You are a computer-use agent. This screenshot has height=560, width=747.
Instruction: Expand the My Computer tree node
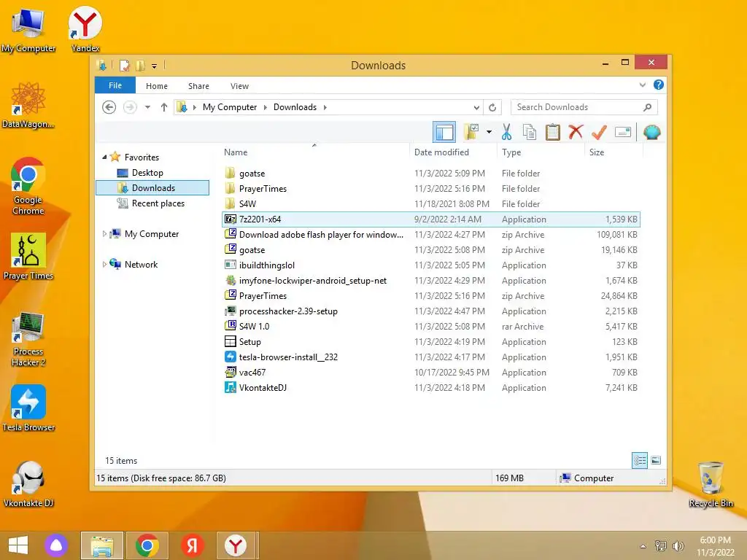click(104, 234)
